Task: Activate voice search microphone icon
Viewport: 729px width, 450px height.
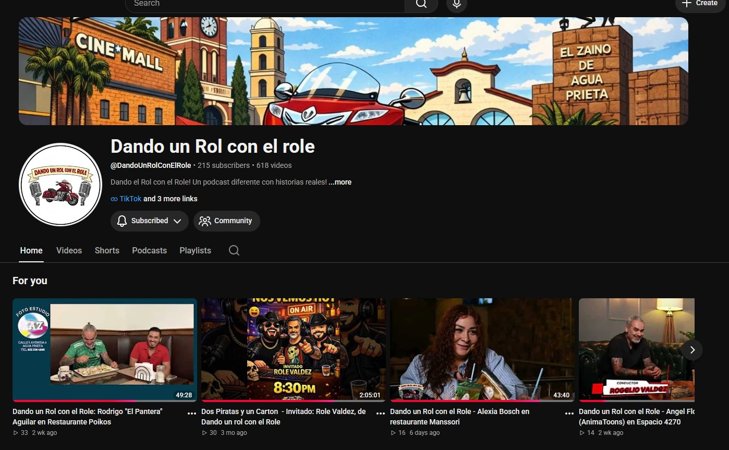Action: coord(457,4)
